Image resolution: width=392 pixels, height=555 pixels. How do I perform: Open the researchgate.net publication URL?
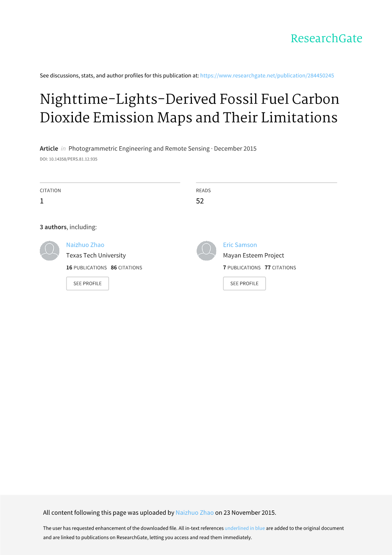267,75
